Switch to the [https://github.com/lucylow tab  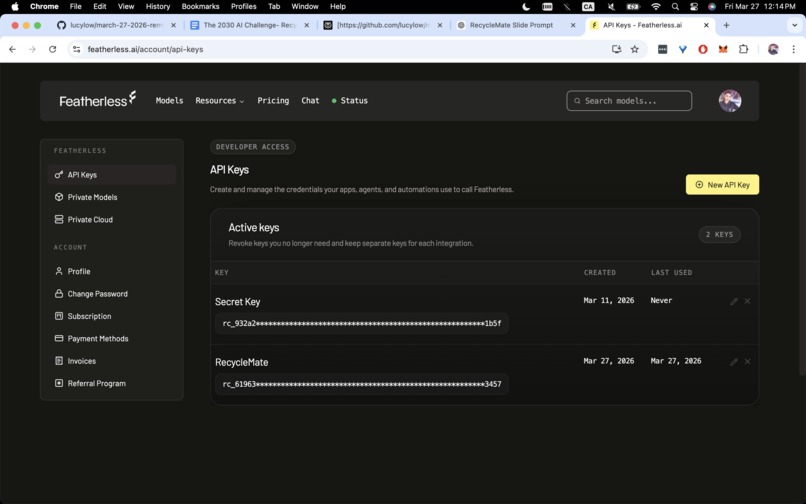point(383,25)
